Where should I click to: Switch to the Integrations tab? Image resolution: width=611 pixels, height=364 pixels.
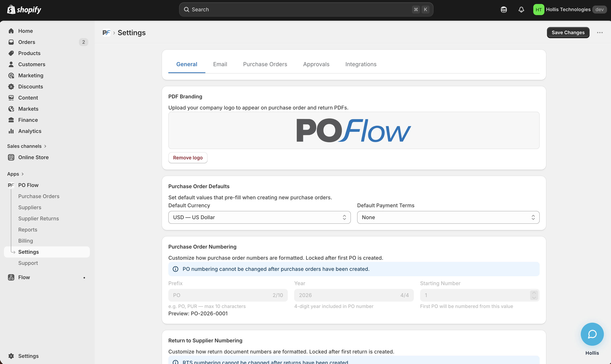click(x=361, y=64)
